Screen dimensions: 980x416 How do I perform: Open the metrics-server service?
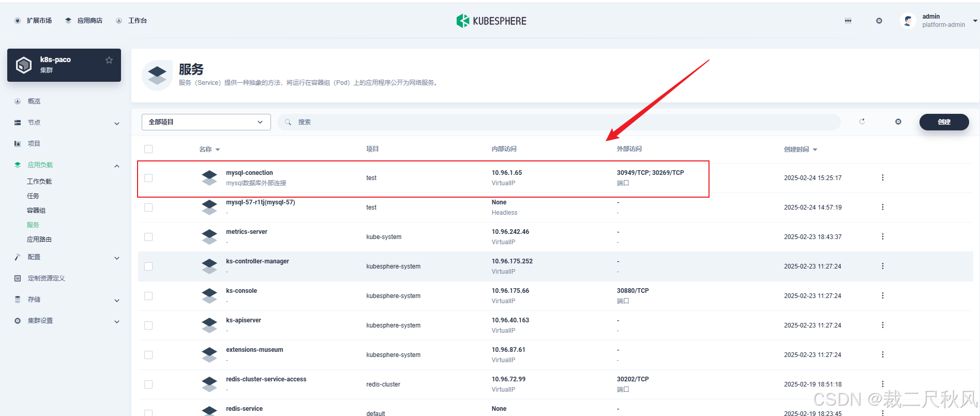coord(247,232)
